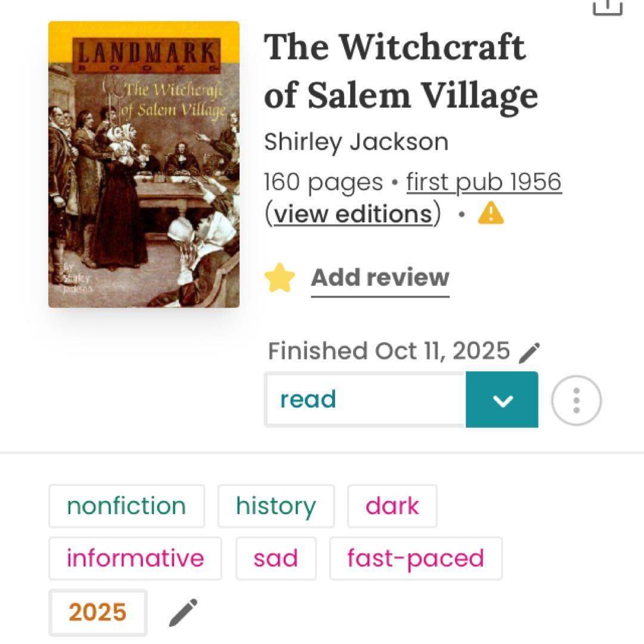Screen dimensions: 644x644
Task: Click the 'first pub 1956' link
Action: pyautogui.click(x=484, y=181)
